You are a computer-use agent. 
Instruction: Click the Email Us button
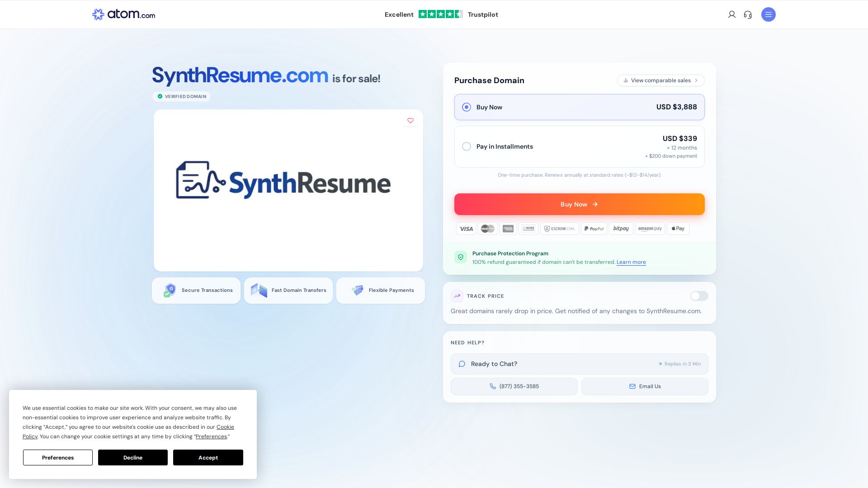pyautogui.click(x=645, y=386)
